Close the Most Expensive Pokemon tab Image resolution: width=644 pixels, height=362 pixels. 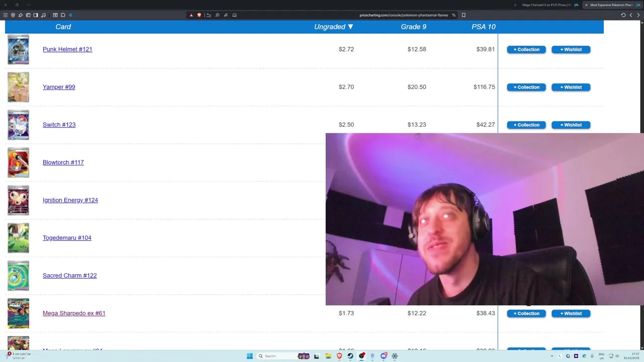pos(586,5)
